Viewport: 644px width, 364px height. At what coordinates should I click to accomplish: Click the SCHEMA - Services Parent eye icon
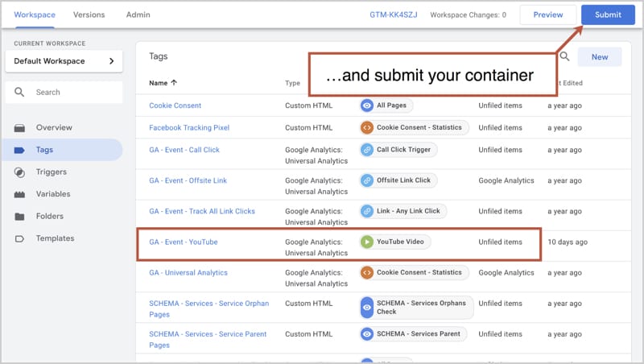[x=367, y=334]
